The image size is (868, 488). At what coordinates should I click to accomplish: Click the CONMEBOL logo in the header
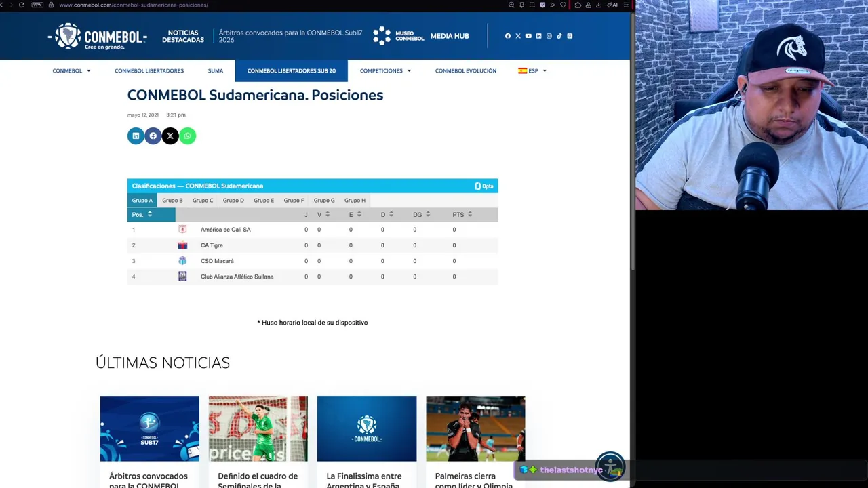[x=98, y=37]
